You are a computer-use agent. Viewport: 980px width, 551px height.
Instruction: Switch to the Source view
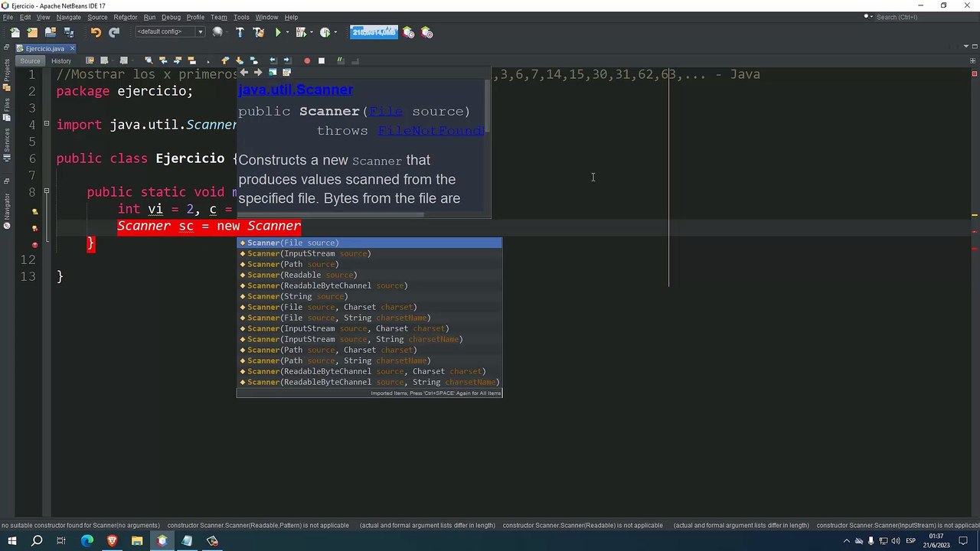point(30,61)
